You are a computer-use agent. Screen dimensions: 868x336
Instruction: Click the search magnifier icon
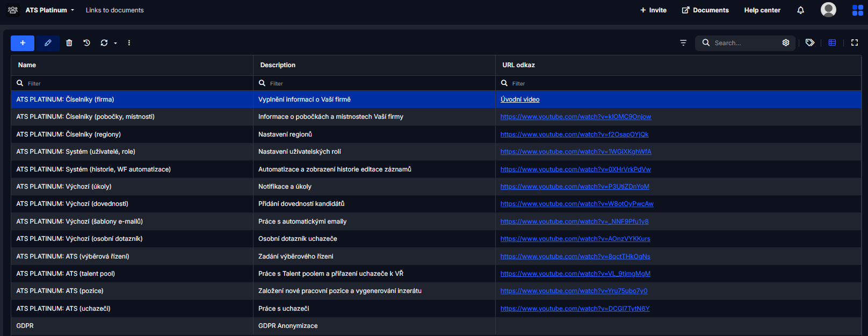[706, 43]
